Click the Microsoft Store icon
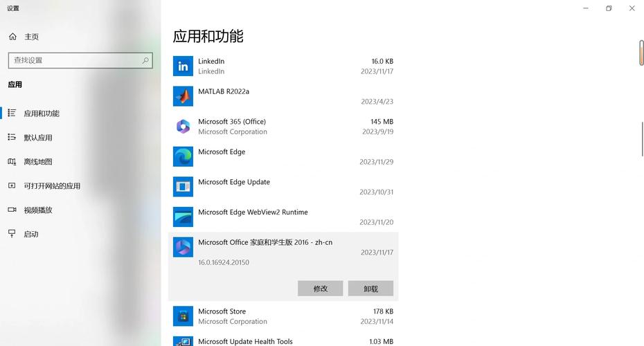The width and height of the screenshot is (644, 346). [183, 316]
